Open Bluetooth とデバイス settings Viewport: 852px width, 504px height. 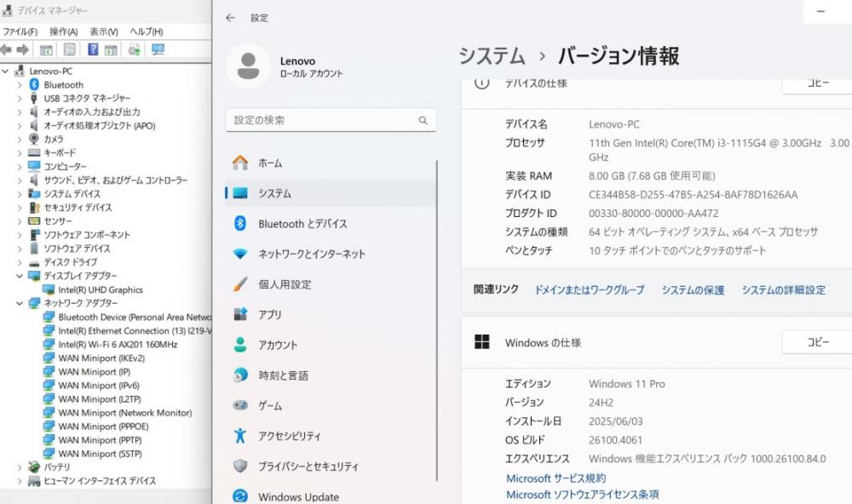(x=331, y=224)
